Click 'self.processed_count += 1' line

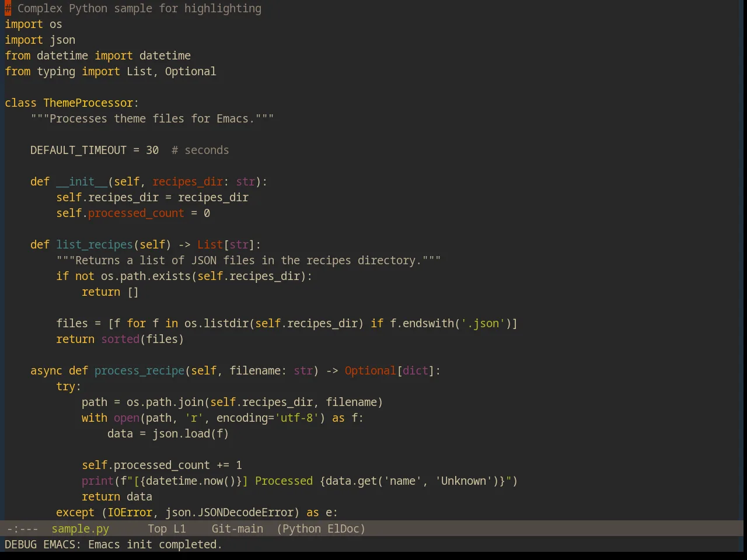[162, 465]
